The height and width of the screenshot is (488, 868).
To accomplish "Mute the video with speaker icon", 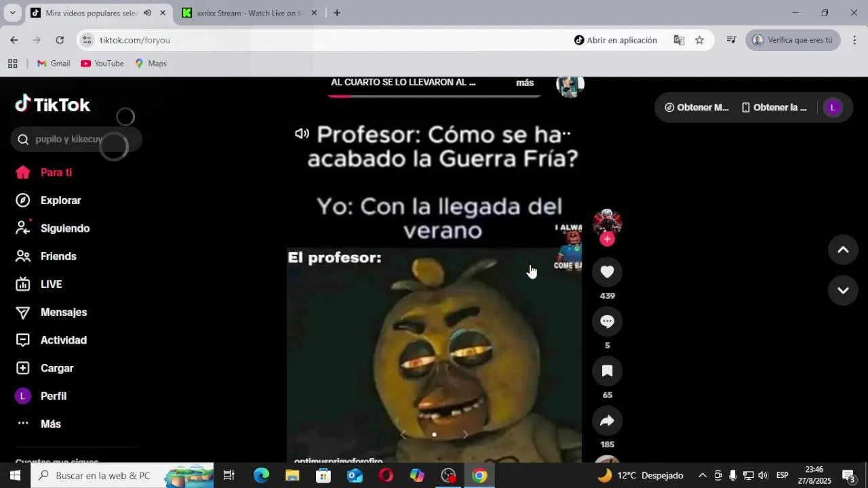I will 302,134.
